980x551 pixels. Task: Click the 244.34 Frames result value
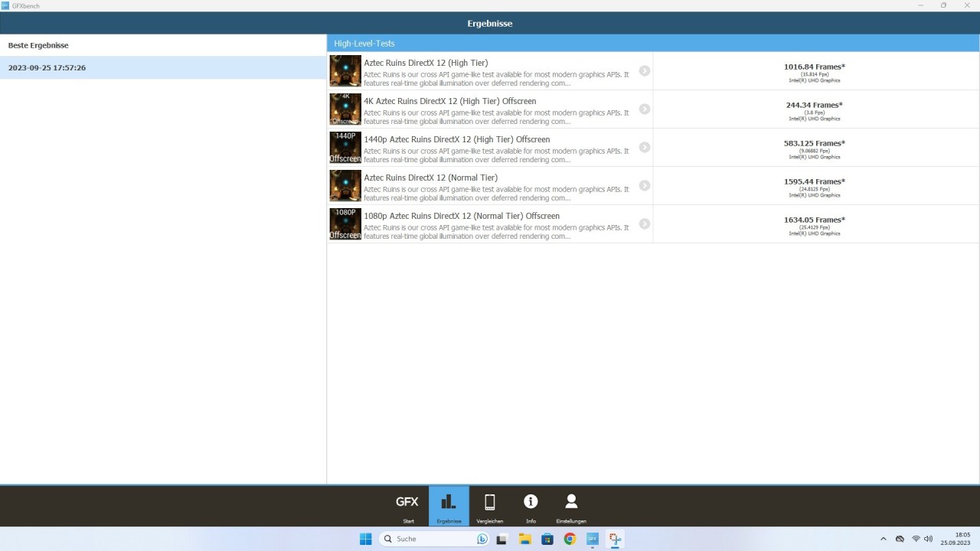tap(815, 105)
